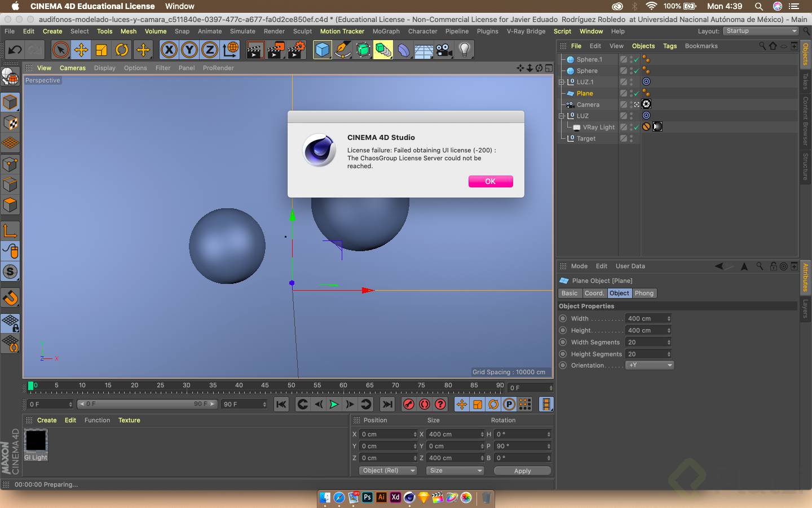Click the Apply button in coordinates
812x508 pixels.
tap(523, 471)
